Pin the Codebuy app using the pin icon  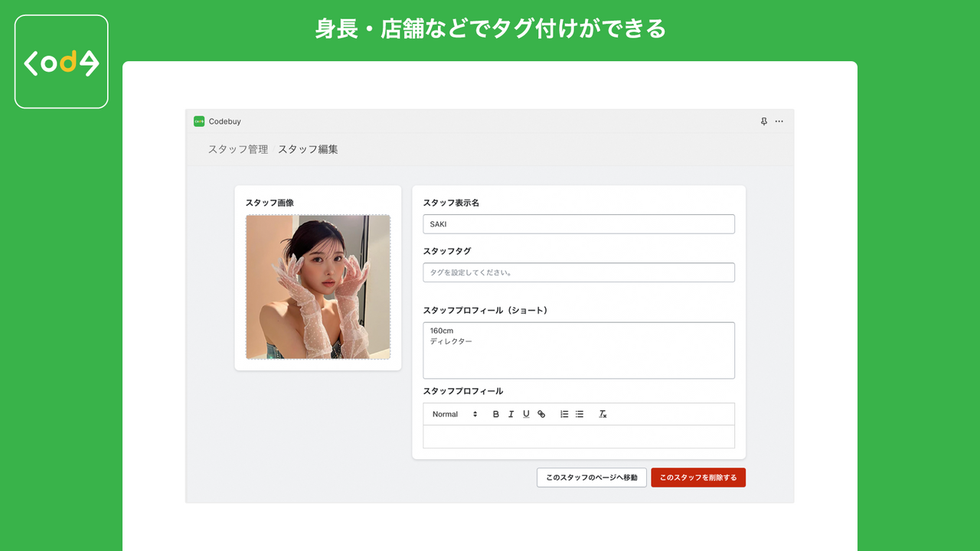click(x=763, y=121)
